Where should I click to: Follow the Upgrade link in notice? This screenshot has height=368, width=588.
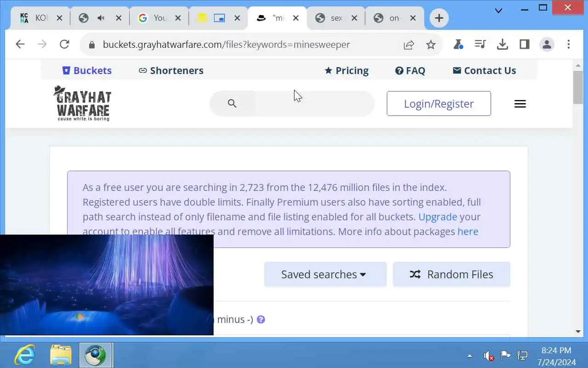pyautogui.click(x=438, y=217)
